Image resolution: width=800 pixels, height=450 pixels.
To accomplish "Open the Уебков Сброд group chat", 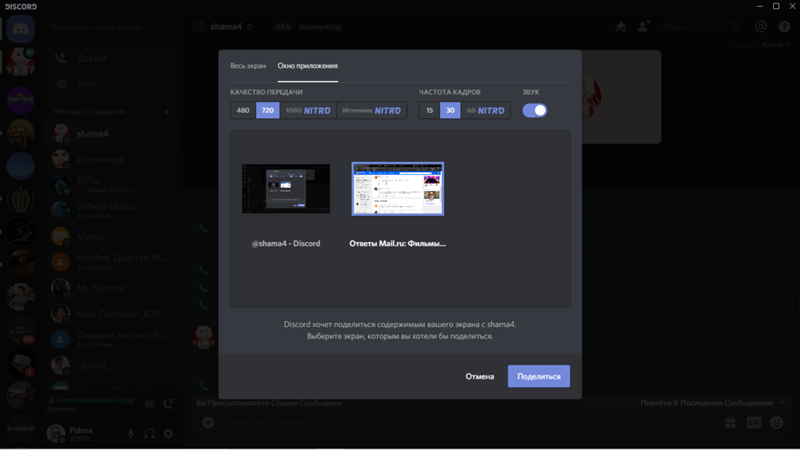I will 111,210.
